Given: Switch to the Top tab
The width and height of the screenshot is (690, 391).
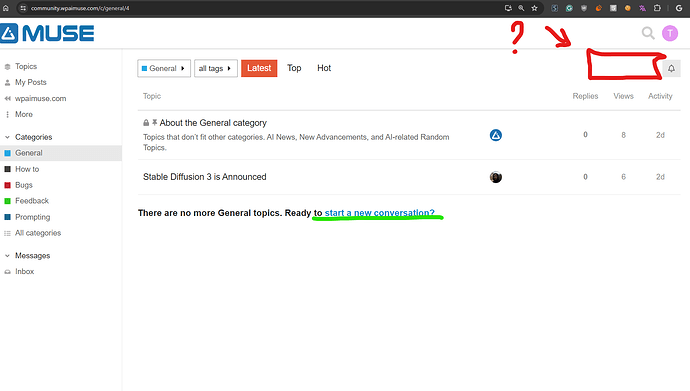Looking at the screenshot, I should [294, 68].
